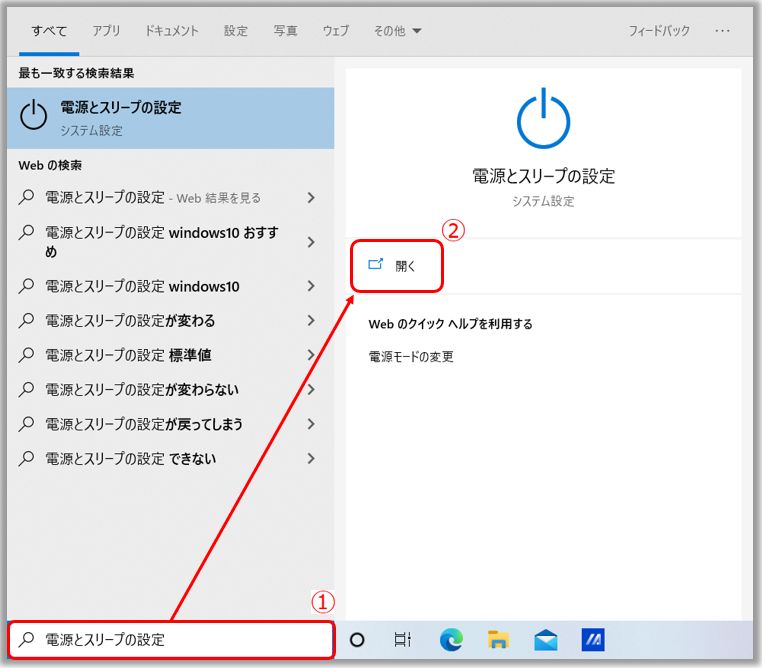The width and height of the screenshot is (762, 668).
Task: Expand arrow beside 電源とスリープの設定 windows10
Action: tap(311, 286)
